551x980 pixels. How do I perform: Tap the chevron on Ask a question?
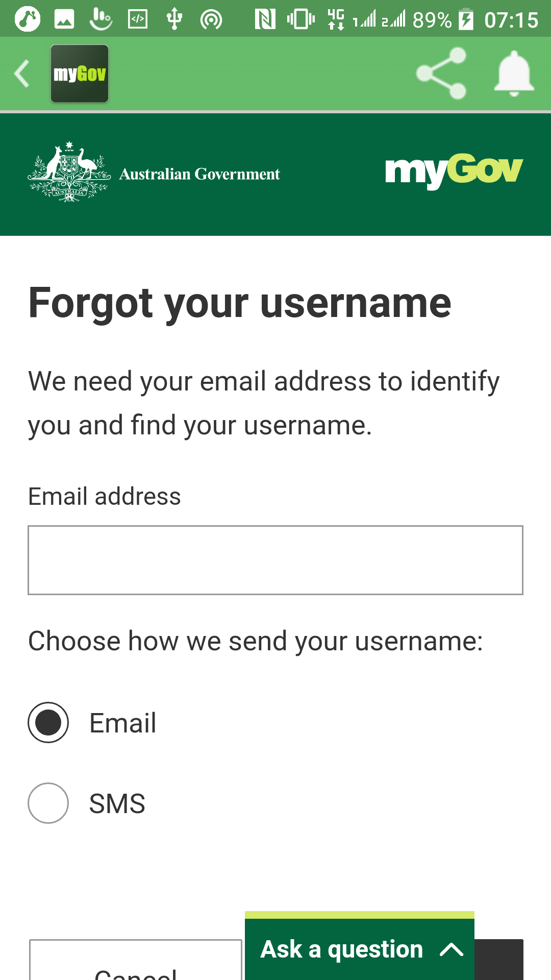coord(452,949)
